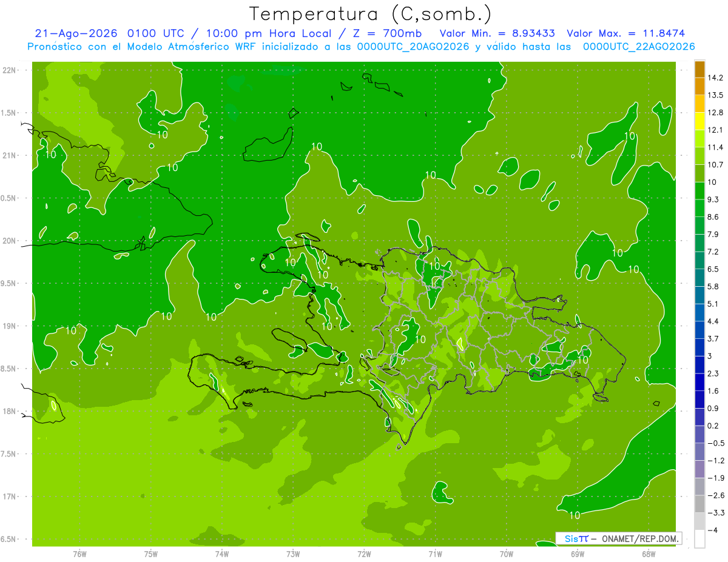Pick the blue swatch between 3.7 and 4.4

(x=699, y=330)
